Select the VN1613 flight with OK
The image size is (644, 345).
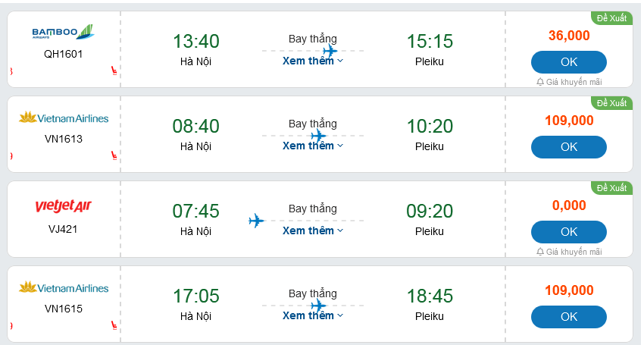pos(568,147)
